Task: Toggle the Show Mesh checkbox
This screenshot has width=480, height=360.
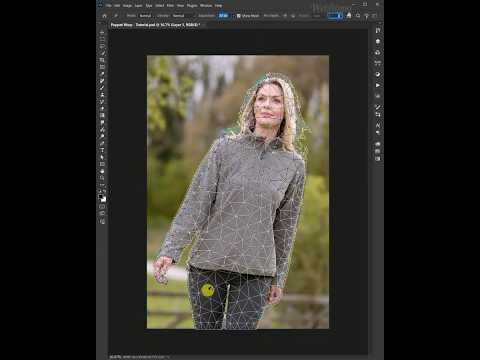Action: tap(238, 16)
